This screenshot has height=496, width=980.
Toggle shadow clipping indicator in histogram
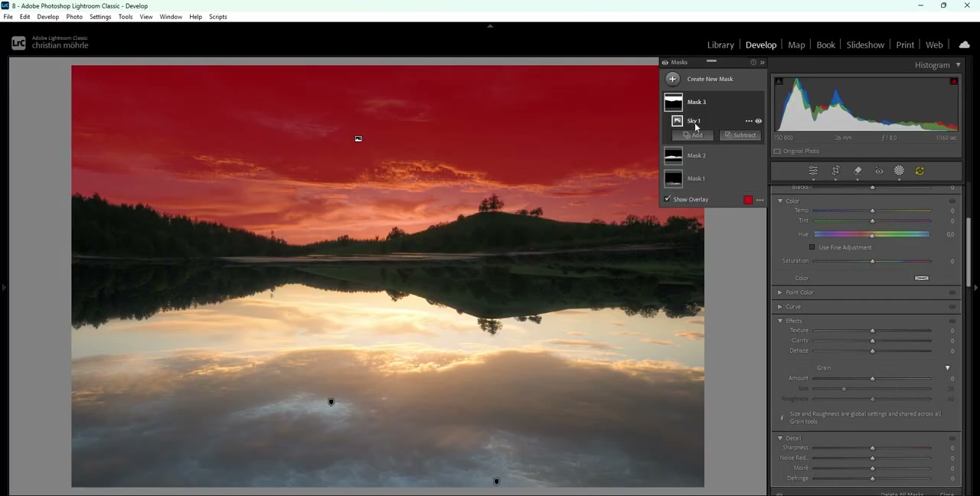[x=779, y=81]
